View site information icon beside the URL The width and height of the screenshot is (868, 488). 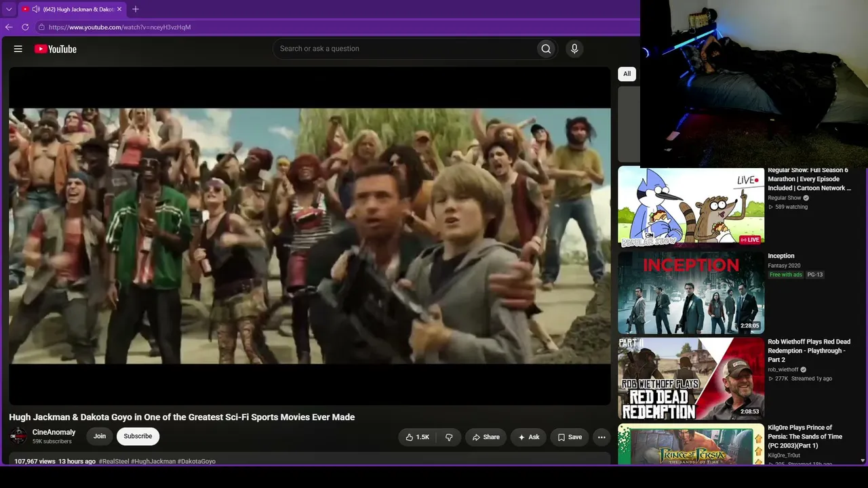pyautogui.click(x=41, y=27)
